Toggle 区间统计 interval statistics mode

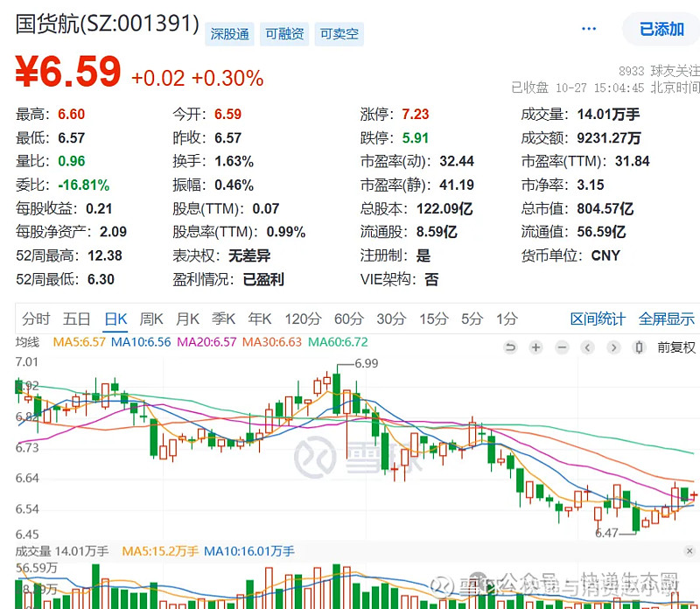point(598,319)
